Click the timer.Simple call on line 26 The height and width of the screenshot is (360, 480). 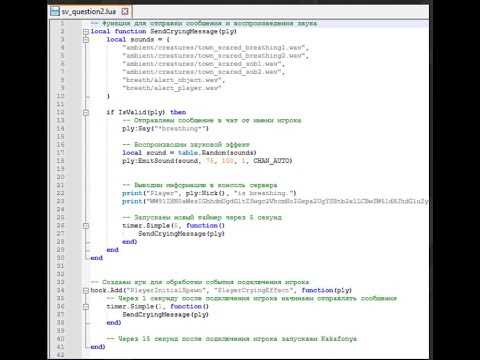[173, 226]
